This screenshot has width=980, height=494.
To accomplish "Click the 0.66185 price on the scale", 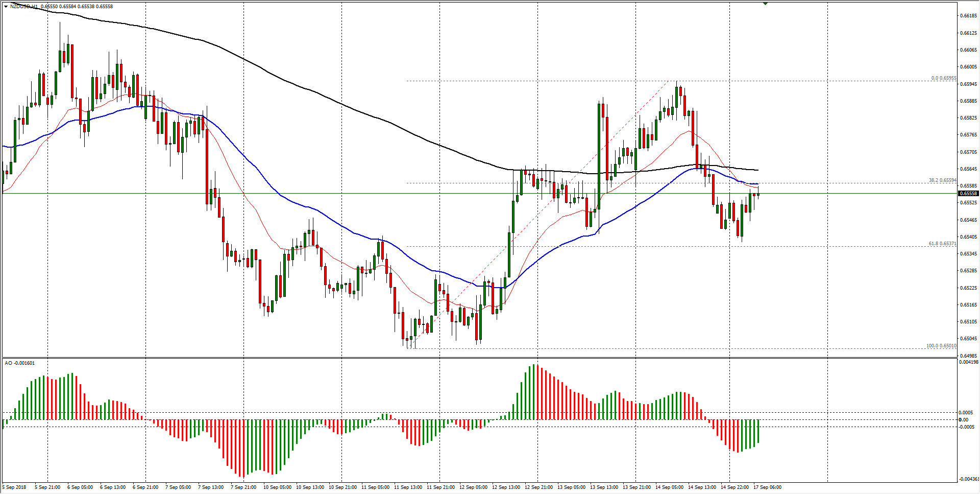I will (968, 16).
